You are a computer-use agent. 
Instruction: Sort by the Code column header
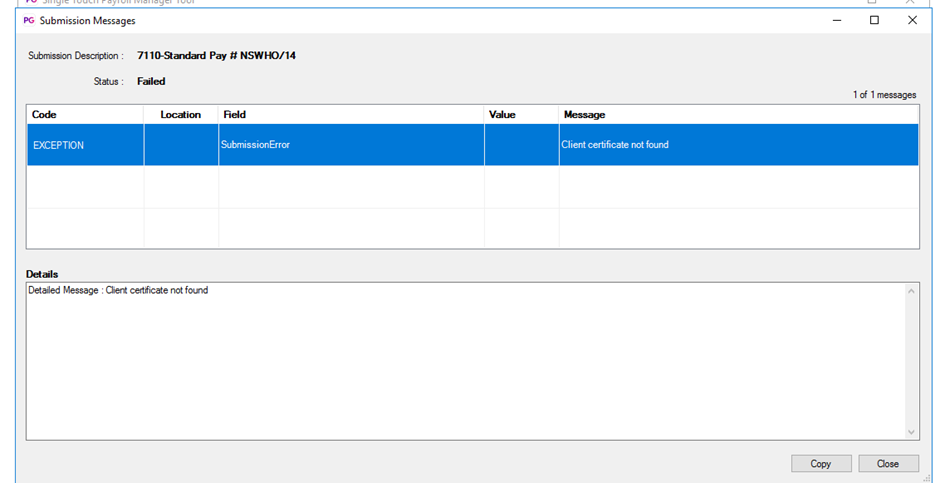coord(85,115)
